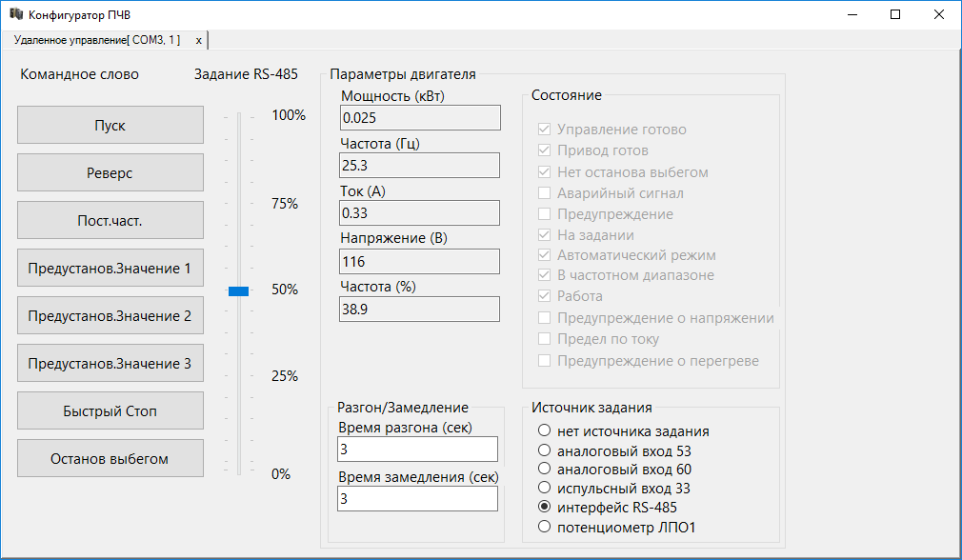Screen dimensions: 962x560
Task: Choose 'аналоговый вход 53' as source
Action: pyautogui.click(x=545, y=450)
